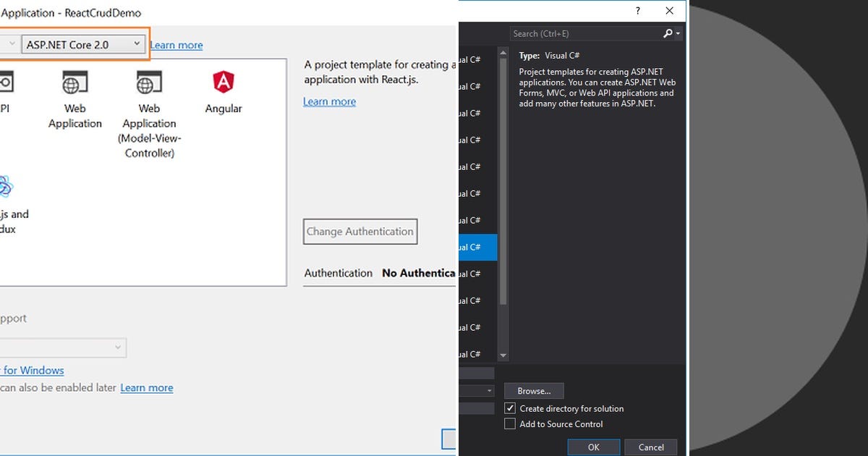Select the Web Application template icon
The width and height of the screenshot is (868, 456).
pyautogui.click(x=75, y=82)
